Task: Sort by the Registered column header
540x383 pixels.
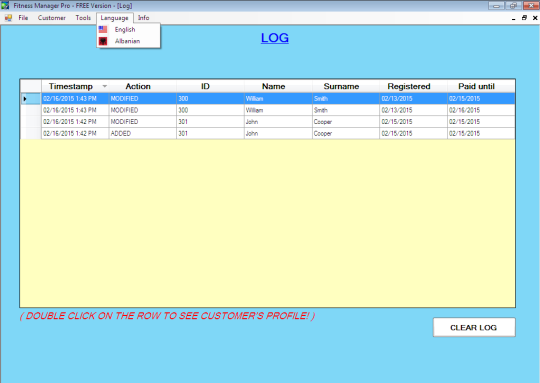Action: pos(413,86)
